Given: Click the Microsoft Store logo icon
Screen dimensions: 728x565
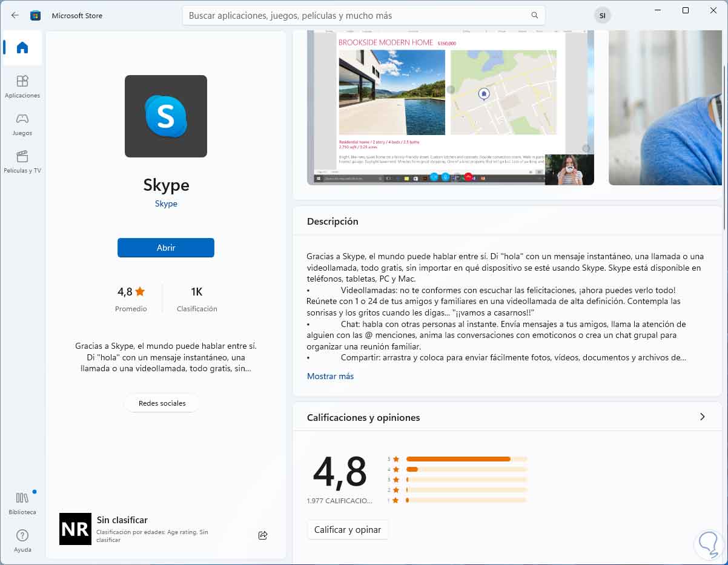Looking at the screenshot, I should pyautogui.click(x=36, y=15).
